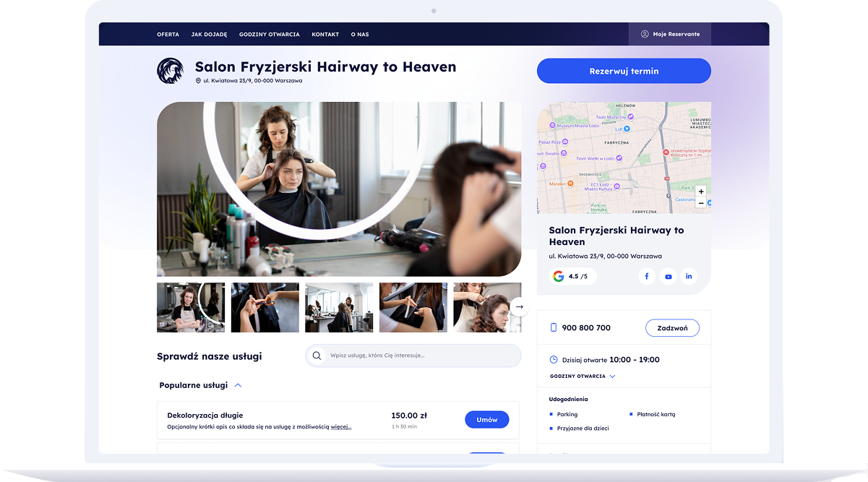Collapse the Popularne usługi section
The height and width of the screenshot is (482, 868).
click(x=238, y=385)
